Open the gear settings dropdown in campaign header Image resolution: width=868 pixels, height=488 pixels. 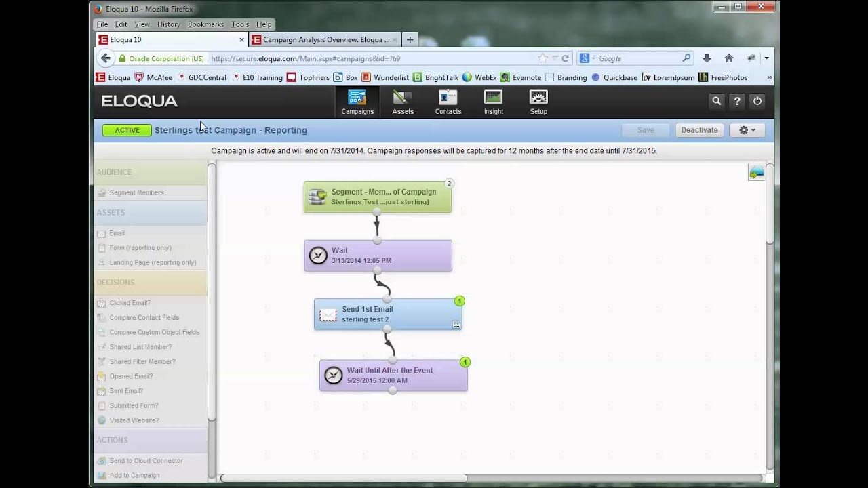747,130
